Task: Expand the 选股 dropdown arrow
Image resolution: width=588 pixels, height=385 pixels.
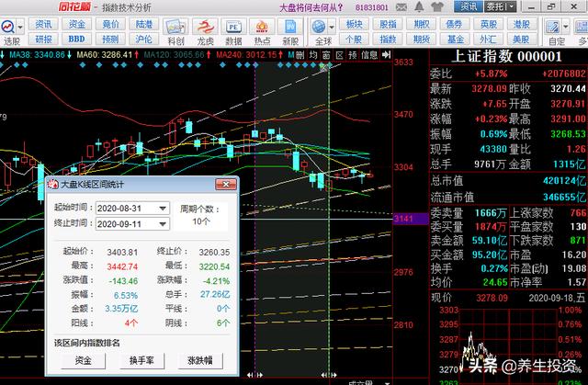Action: [20, 27]
